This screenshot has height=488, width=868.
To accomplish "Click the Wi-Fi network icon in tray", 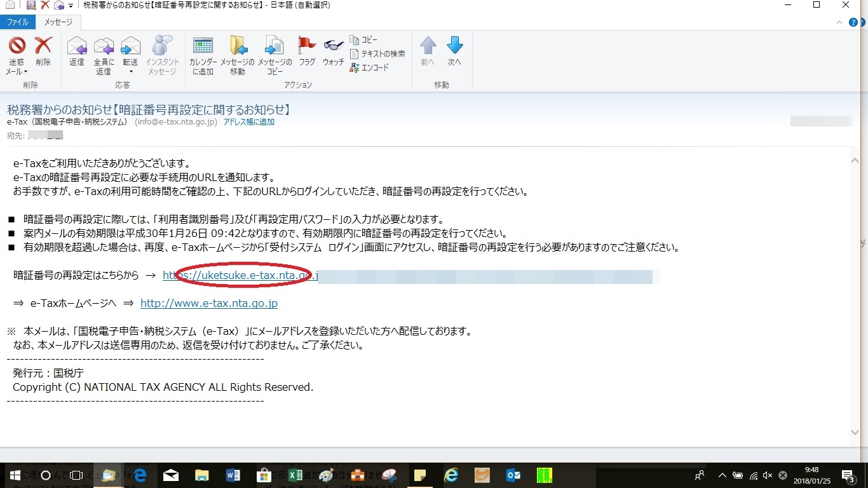I will (x=753, y=475).
